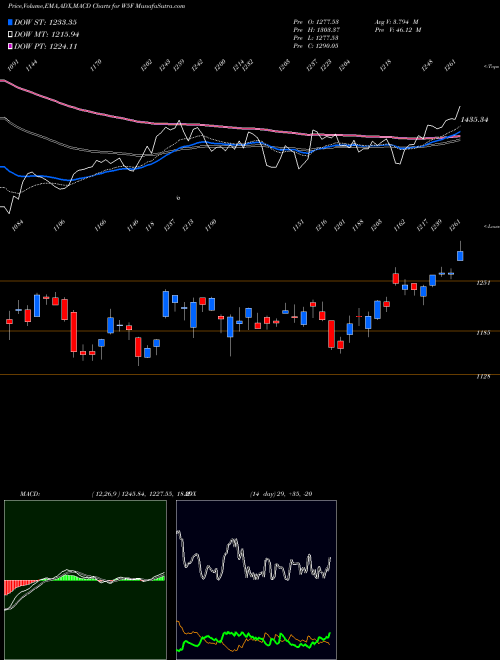Click the ADX indicator chart thumbnail
The image size is (500, 660).
coord(256,579)
